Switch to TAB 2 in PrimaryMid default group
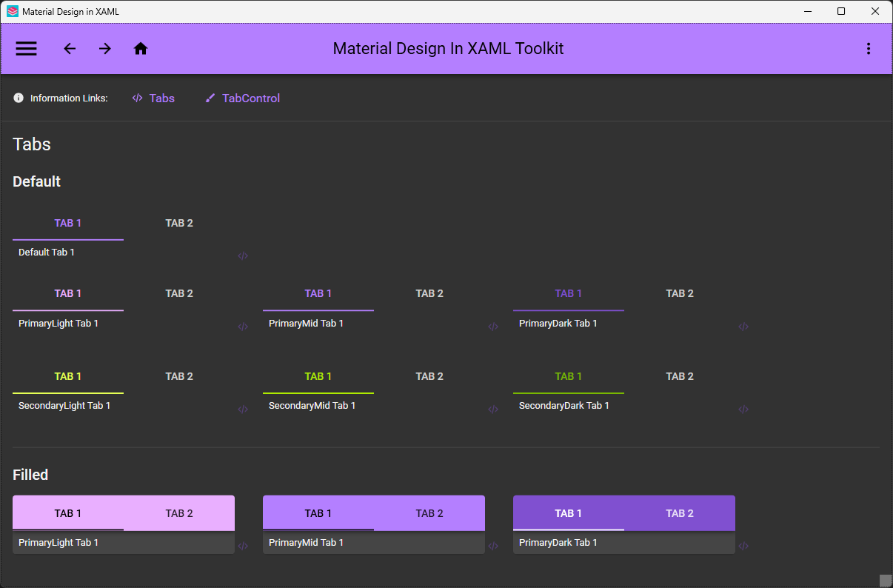This screenshot has width=893, height=588. pyautogui.click(x=429, y=293)
